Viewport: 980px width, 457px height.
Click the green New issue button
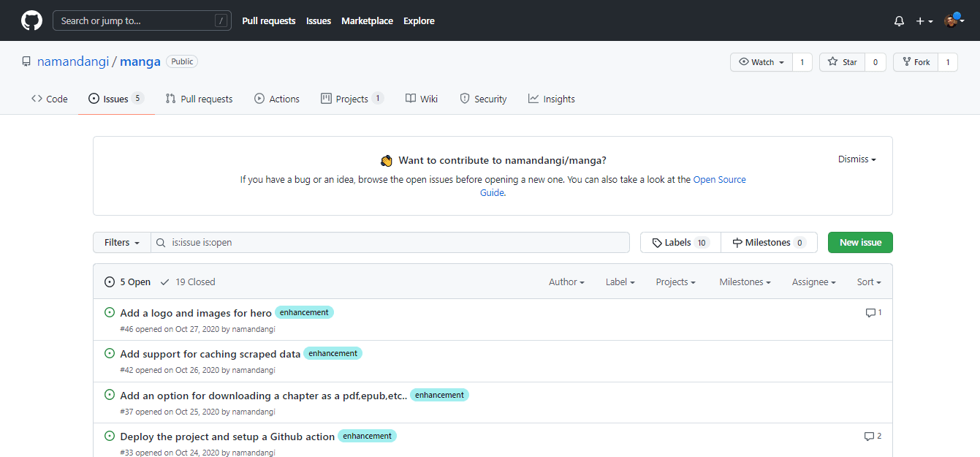860,243
